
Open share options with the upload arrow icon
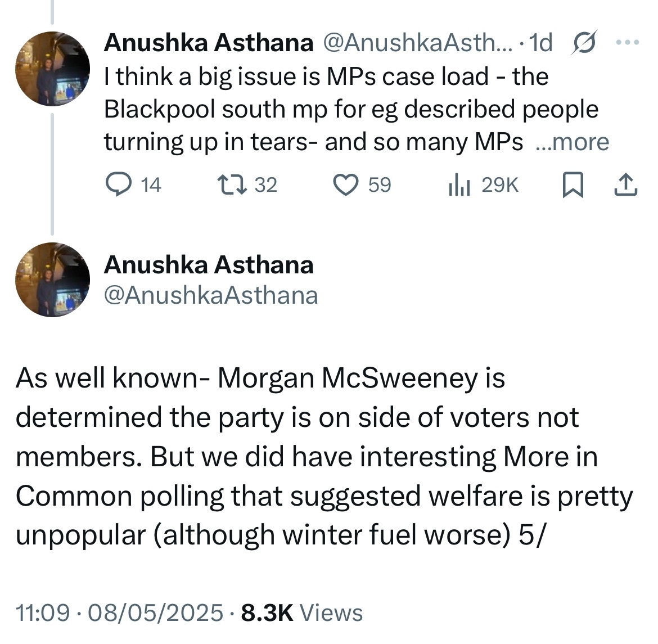pyautogui.click(x=626, y=185)
